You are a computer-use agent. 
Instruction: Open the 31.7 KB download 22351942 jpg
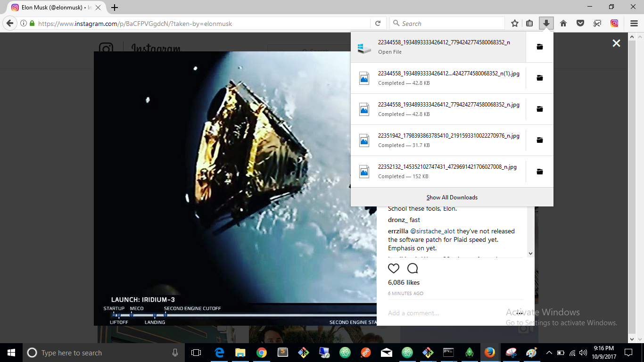click(438, 140)
